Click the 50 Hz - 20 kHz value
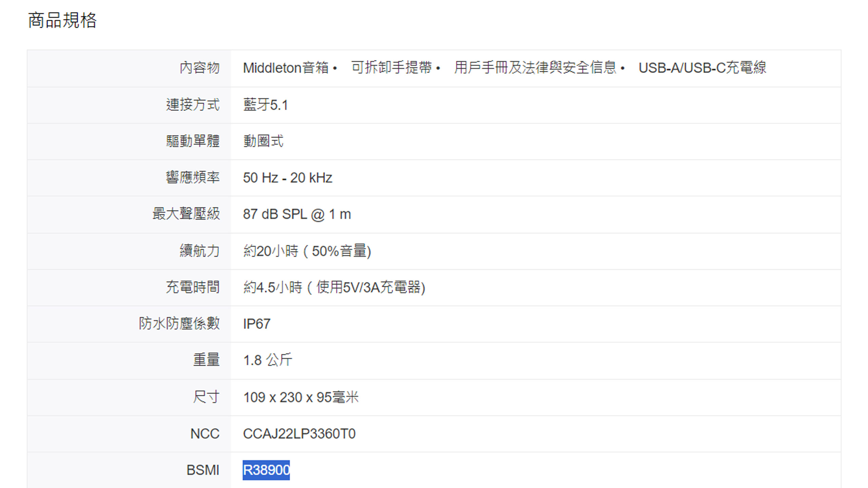 click(288, 178)
